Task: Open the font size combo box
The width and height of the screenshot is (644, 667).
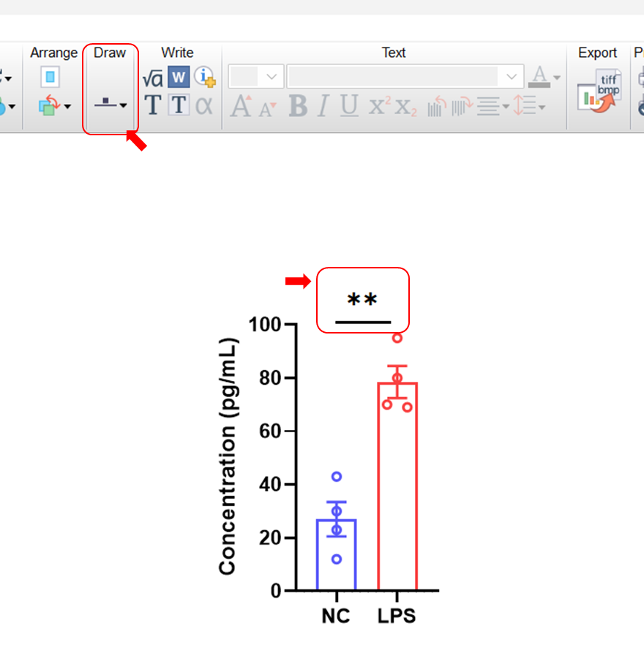Action: tap(256, 77)
